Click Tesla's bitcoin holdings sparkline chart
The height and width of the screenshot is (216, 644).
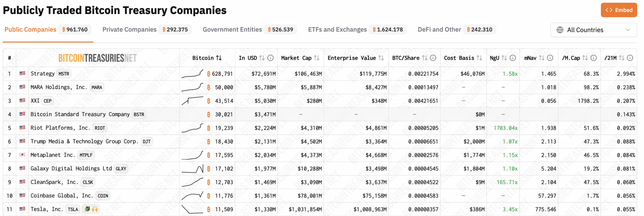[193, 209]
